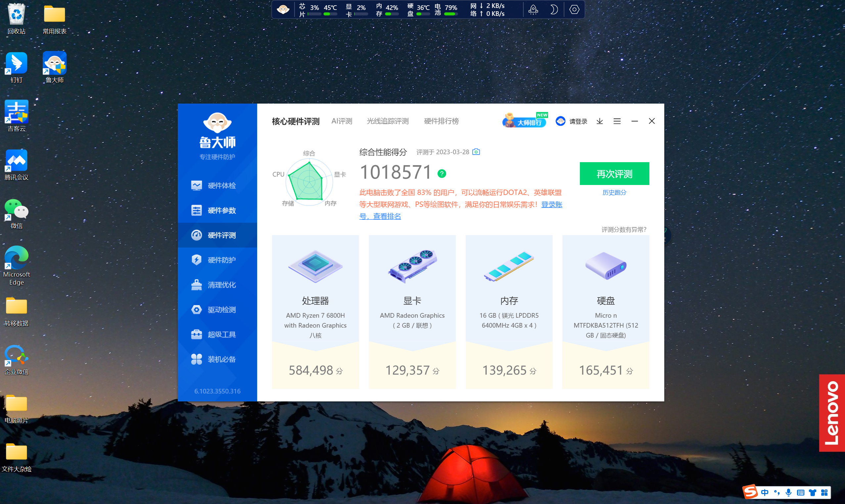
Task: Open the 处理器 score card
Action: click(315, 312)
